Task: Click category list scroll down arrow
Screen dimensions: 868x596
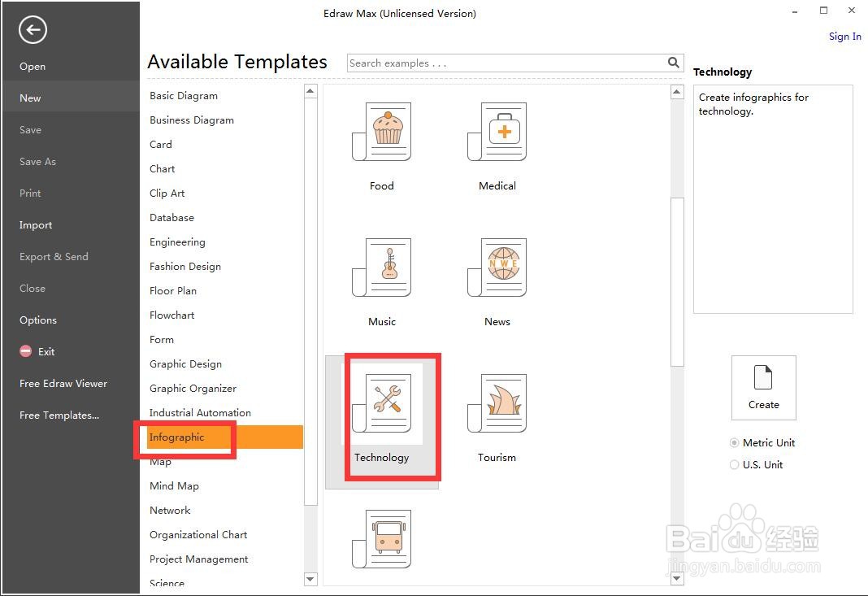Action: pyautogui.click(x=310, y=580)
